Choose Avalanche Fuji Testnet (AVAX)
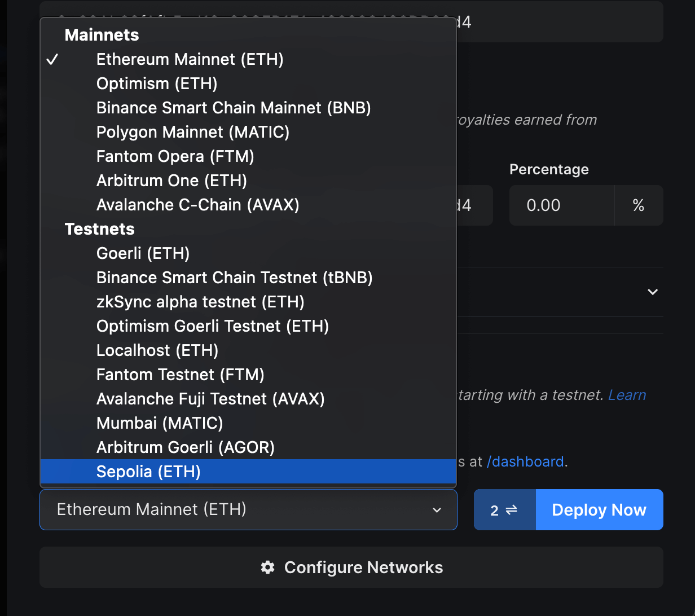The image size is (695, 616). pyautogui.click(x=210, y=399)
